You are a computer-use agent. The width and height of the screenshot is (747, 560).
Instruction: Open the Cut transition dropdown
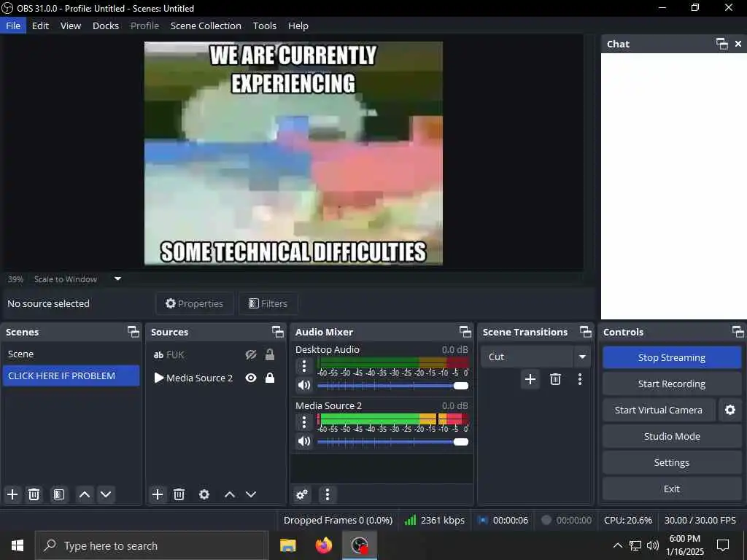coord(582,357)
